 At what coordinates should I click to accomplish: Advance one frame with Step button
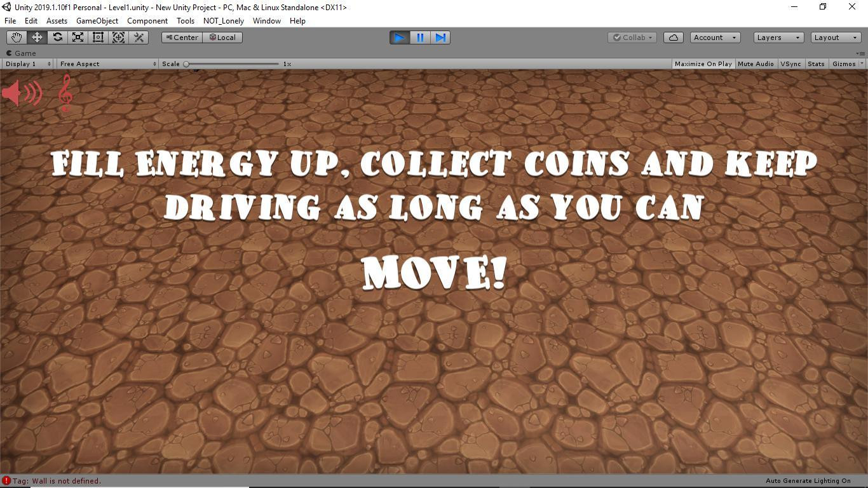440,37
